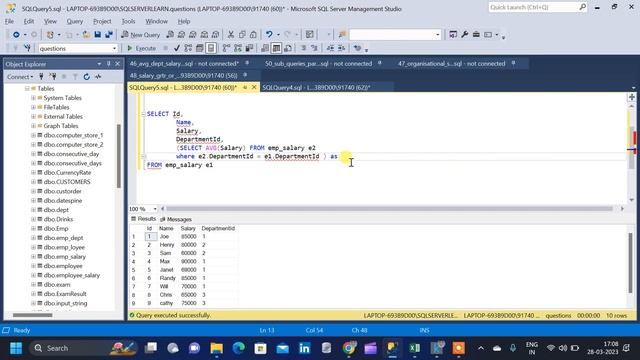Click the Cancel Executing Query stop icon

[x=165, y=48]
